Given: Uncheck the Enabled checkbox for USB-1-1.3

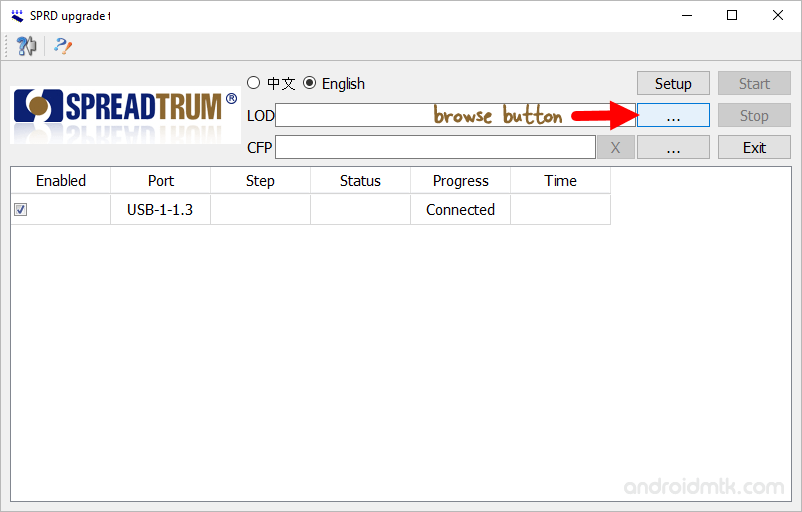Looking at the screenshot, I should tap(21, 210).
